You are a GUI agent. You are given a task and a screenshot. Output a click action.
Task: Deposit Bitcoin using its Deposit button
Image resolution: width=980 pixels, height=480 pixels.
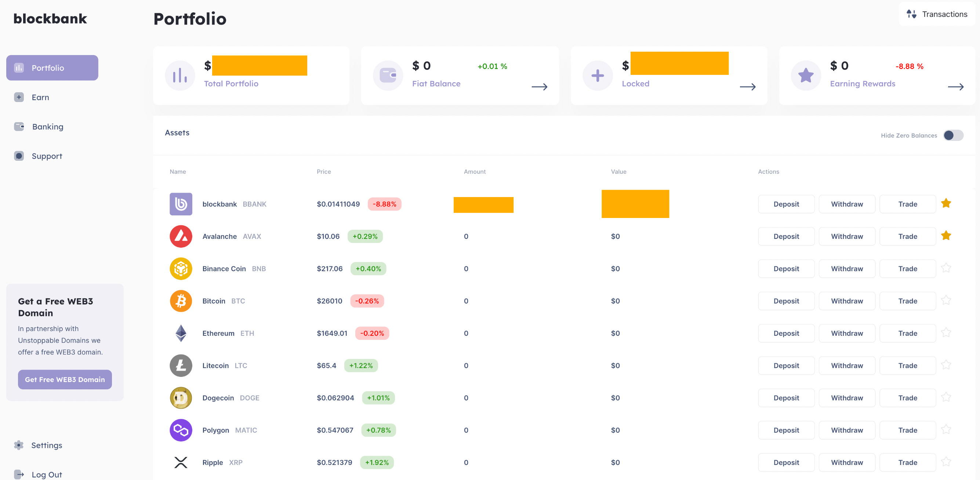(786, 301)
